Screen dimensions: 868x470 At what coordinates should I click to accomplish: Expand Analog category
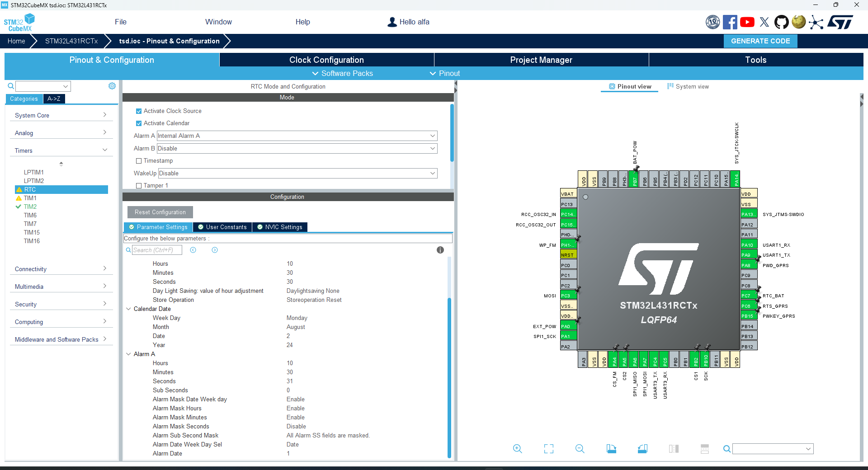[x=61, y=133]
